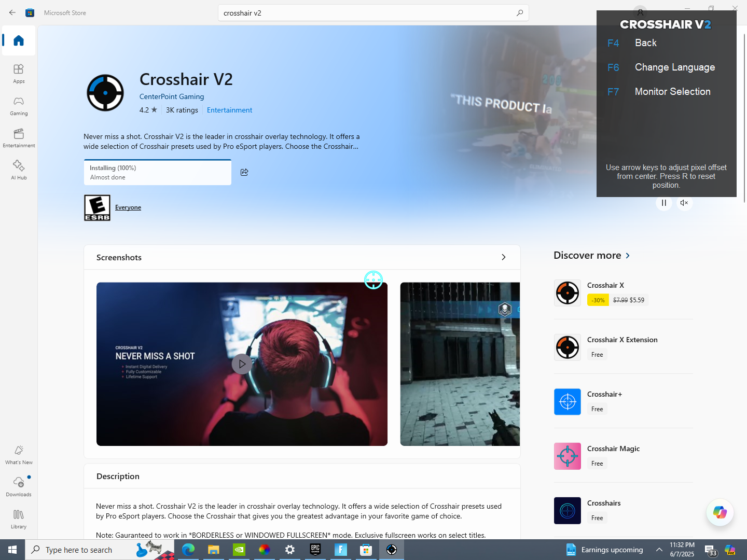
Task: Open the notification center icon
Action: tap(710, 550)
